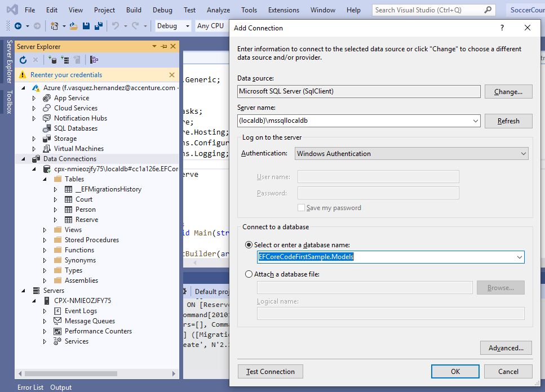This screenshot has width=545, height=392.
Task: Click the Refresh server list button
Action: coord(508,121)
